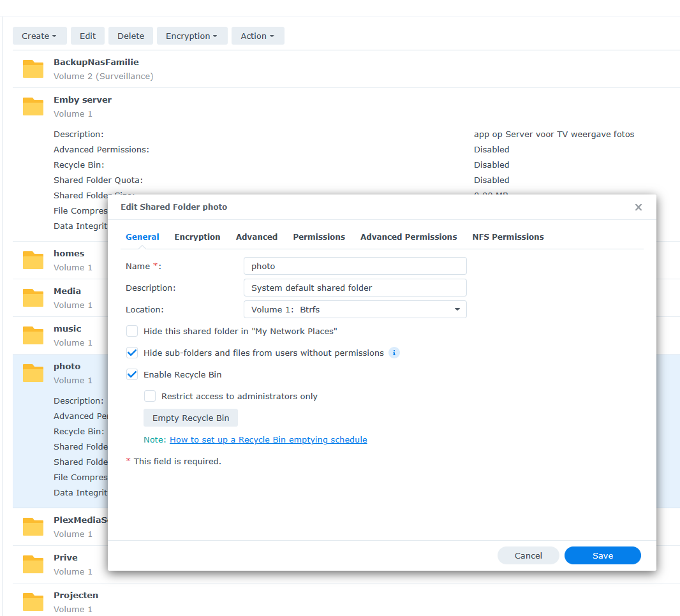Open the Create dropdown menu
This screenshot has width=680, height=616.
(40, 36)
